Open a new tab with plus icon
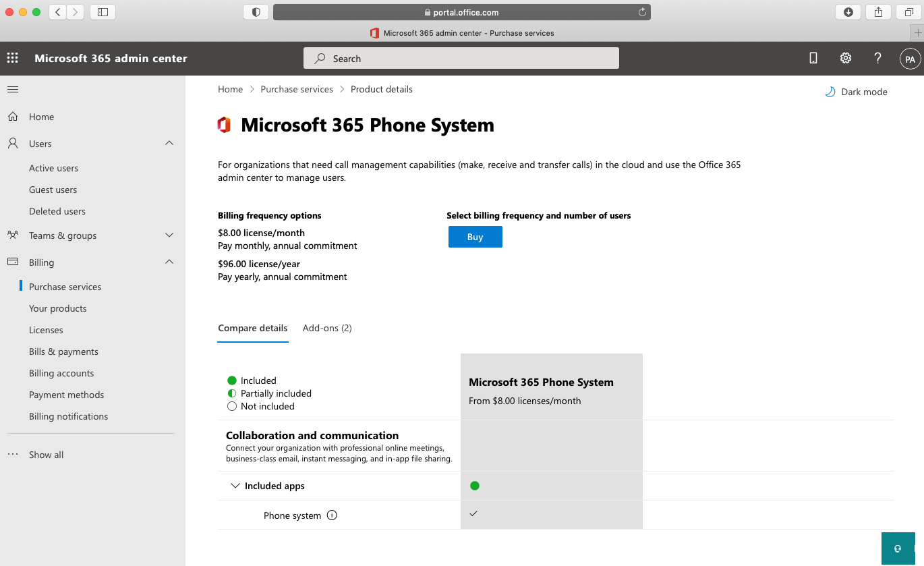This screenshot has width=924, height=566. click(x=917, y=33)
